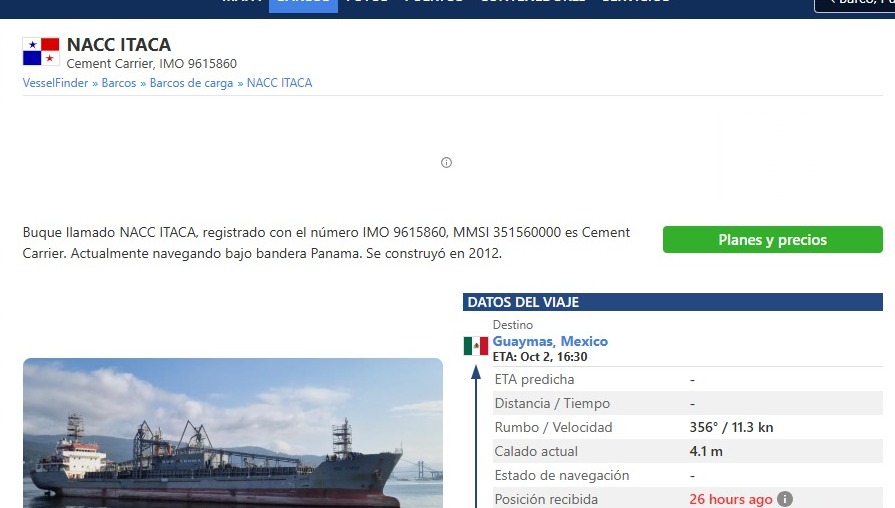Click the DATOS DEL VIAJE section header
Image resolution: width=895 pixels, height=508 pixels.
tap(672, 302)
